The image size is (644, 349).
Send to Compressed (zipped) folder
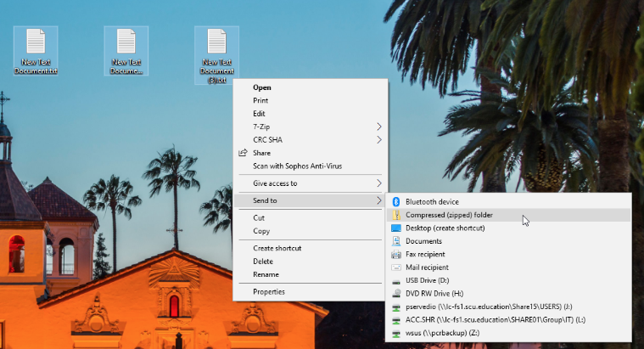click(508, 215)
